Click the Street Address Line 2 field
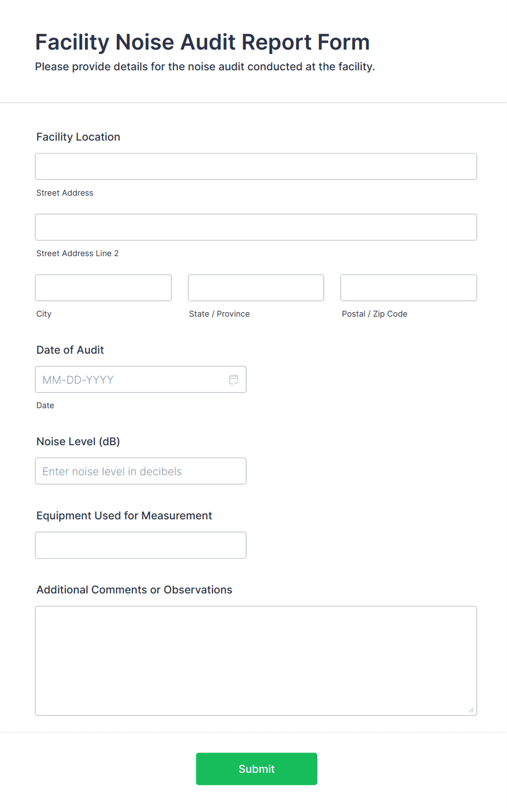 [256, 227]
